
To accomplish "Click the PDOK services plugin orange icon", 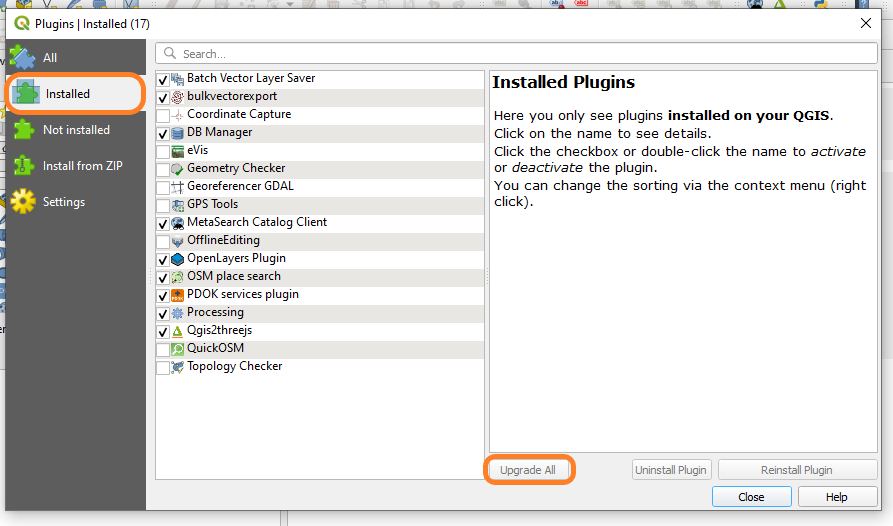I will tap(178, 295).
